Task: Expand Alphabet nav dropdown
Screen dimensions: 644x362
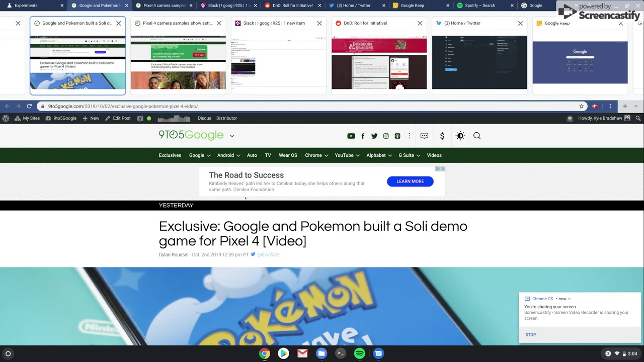Action: pyautogui.click(x=390, y=155)
